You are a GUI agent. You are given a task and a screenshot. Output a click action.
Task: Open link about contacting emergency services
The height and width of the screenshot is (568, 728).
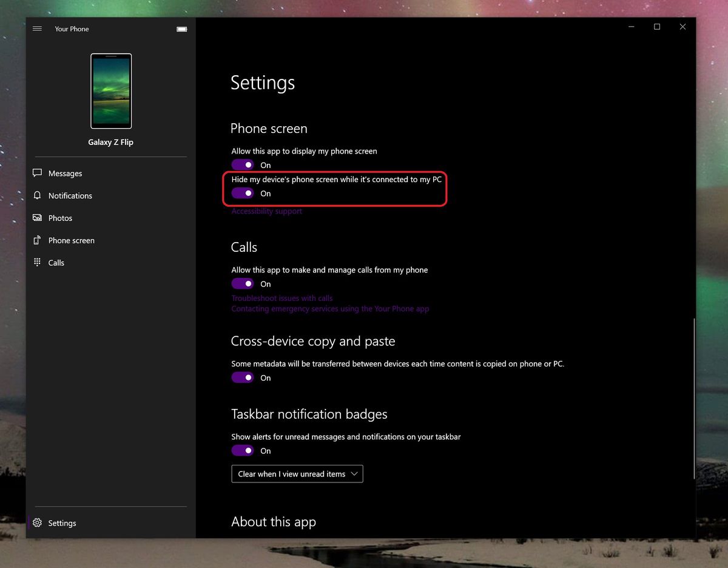coord(330,308)
